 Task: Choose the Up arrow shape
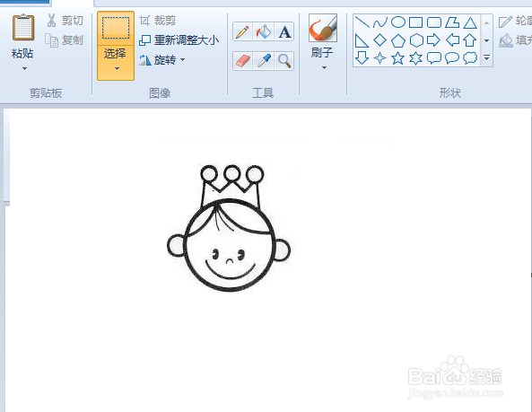point(470,40)
